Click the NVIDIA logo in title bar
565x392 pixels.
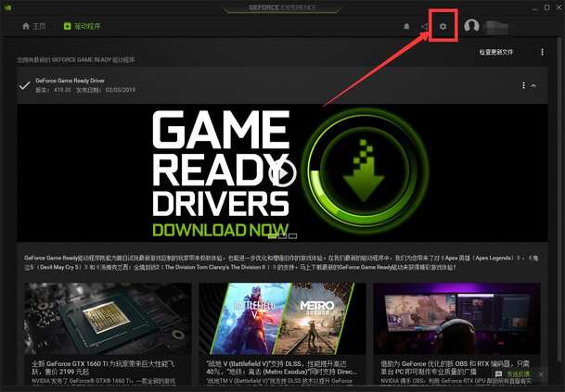coord(8,7)
